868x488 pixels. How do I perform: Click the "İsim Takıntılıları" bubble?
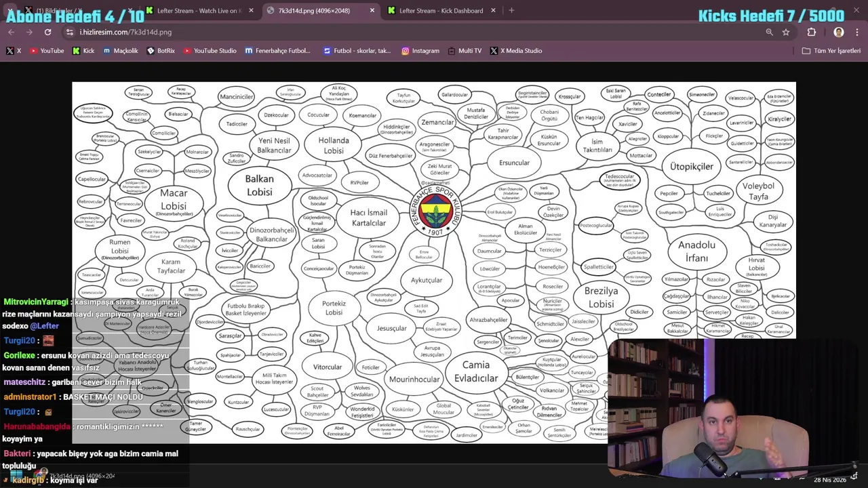tap(597, 146)
